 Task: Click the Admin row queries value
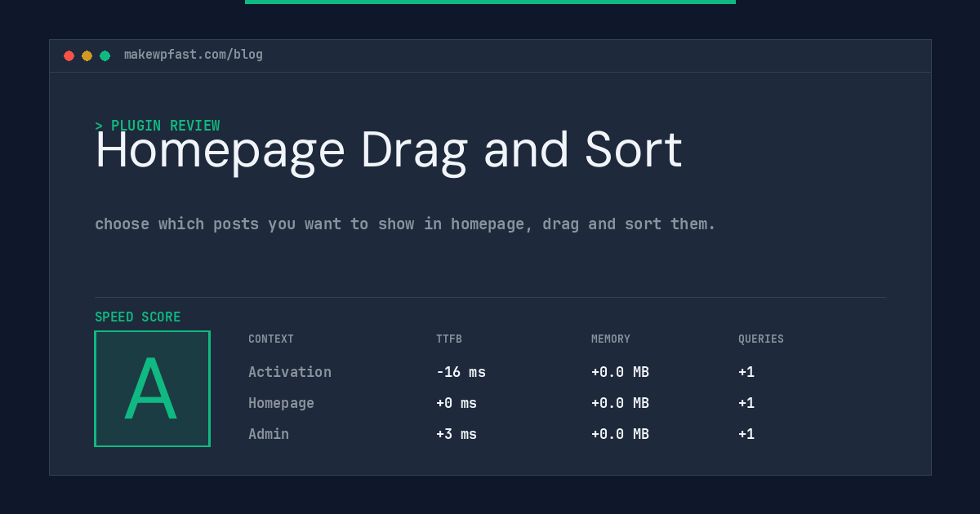coord(746,434)
